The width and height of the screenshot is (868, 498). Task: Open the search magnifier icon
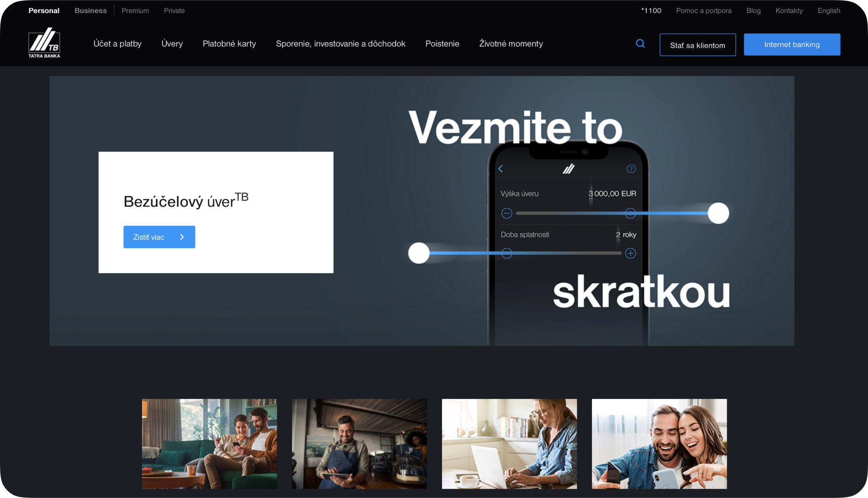[x=640, y=43]
